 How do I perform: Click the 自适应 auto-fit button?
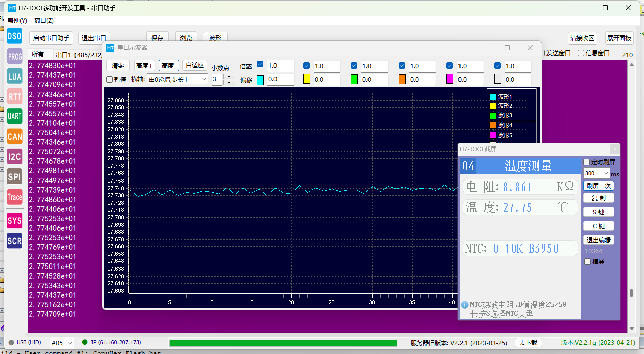click(195, 66)
